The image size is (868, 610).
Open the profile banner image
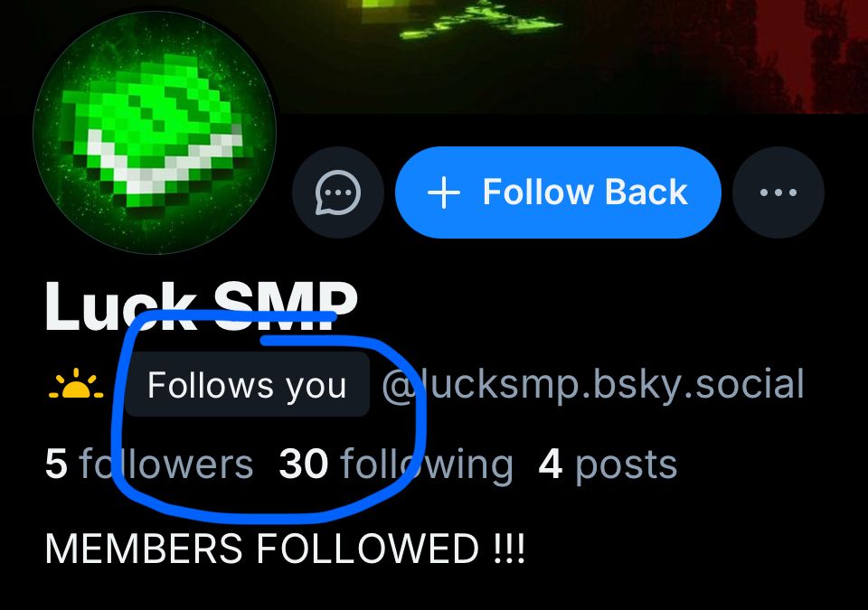(x=553, y=55)
